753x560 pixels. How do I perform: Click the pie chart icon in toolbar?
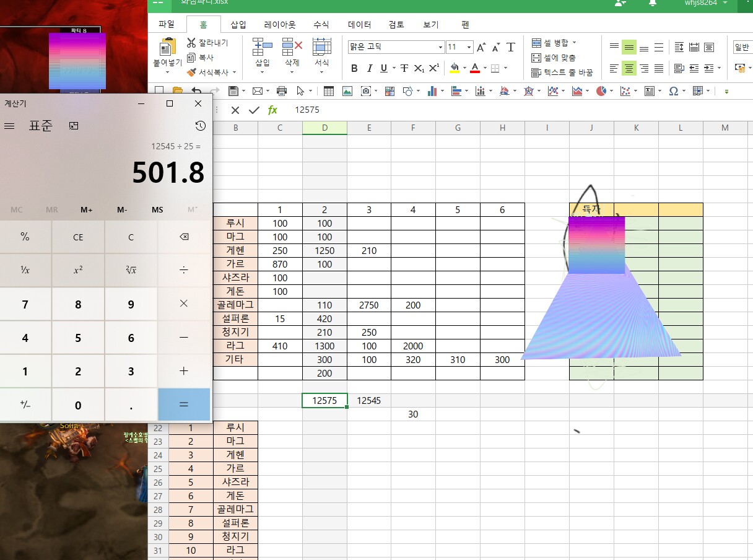[x=601, y=91]
